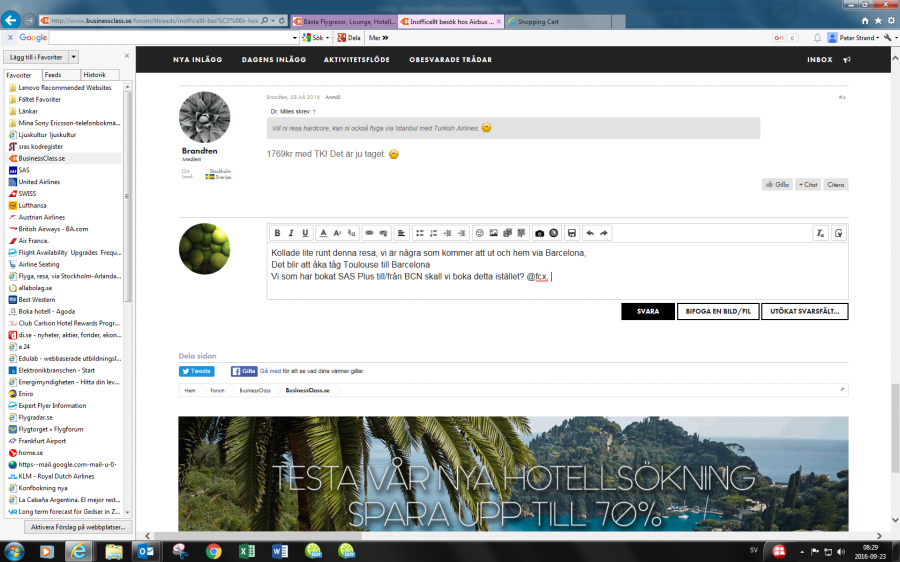Screen dimensions: 900x562
Task: Toggle underline formatting in reply editor
Action: point(306,233)
